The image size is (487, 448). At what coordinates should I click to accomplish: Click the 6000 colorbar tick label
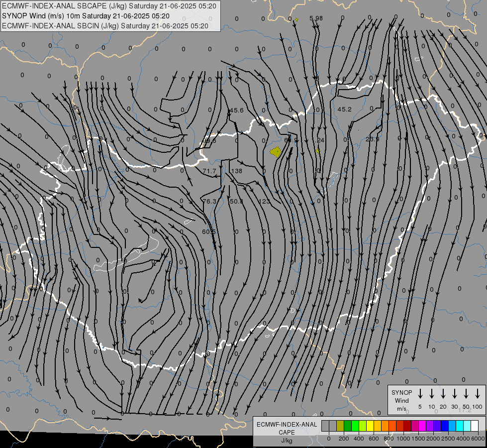coord(478,439)
